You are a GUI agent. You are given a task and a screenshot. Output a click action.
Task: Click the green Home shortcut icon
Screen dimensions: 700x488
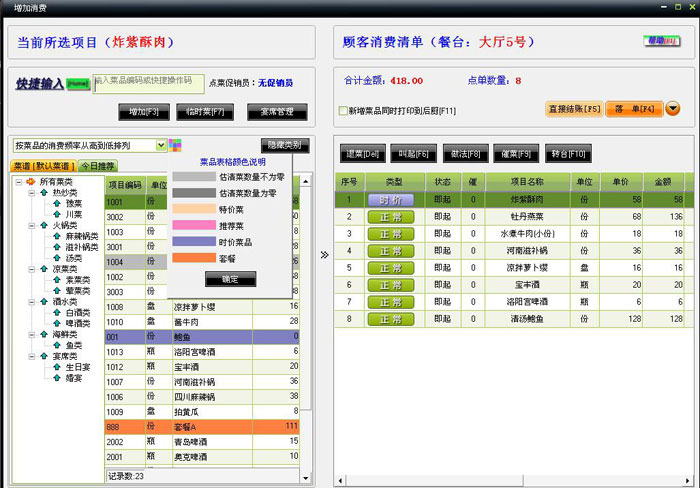coord(81,84)
